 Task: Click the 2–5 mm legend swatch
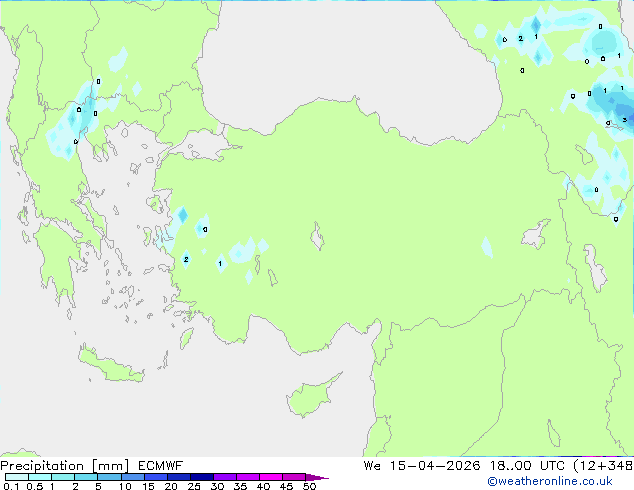(86, 477)
